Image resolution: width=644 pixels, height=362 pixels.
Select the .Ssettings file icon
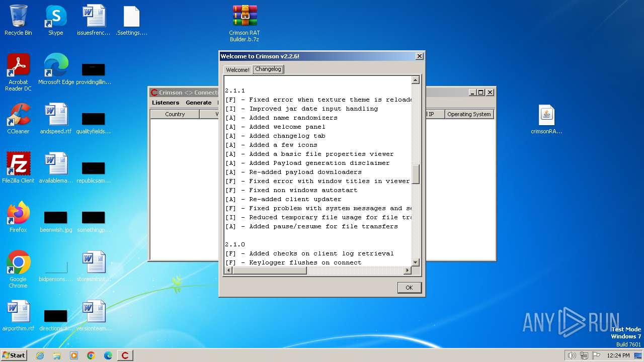pos(131,20)
